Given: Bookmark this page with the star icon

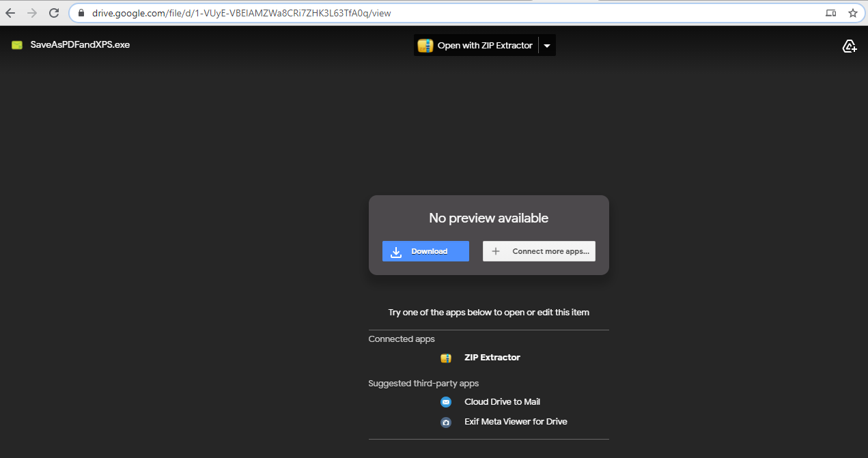Looking at the screenshot, I should coord(852,13).
